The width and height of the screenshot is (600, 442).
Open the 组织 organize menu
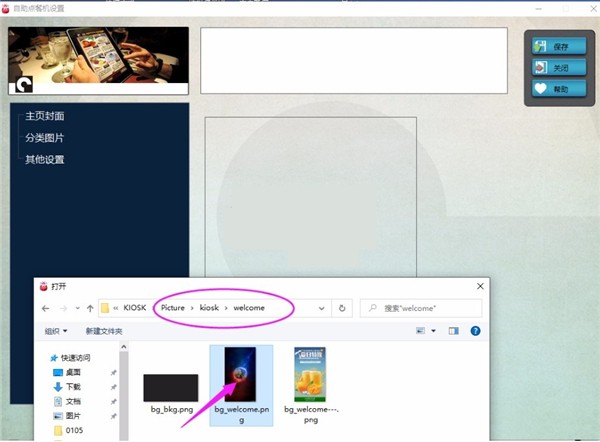point(56,331)
